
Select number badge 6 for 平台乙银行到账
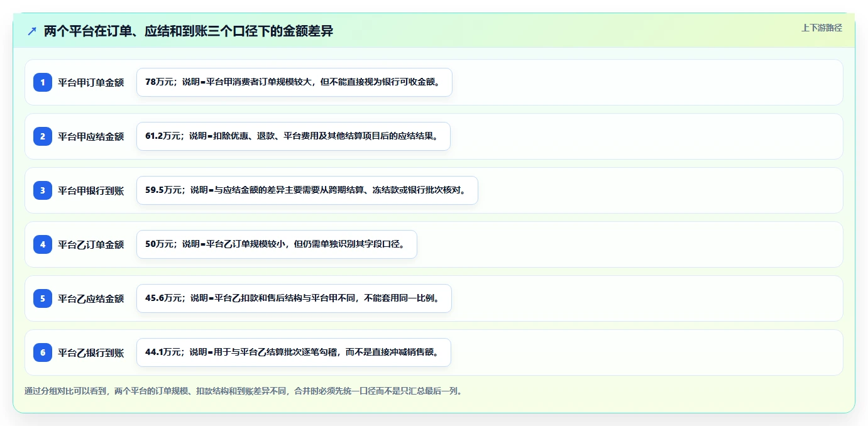point(43,352)
